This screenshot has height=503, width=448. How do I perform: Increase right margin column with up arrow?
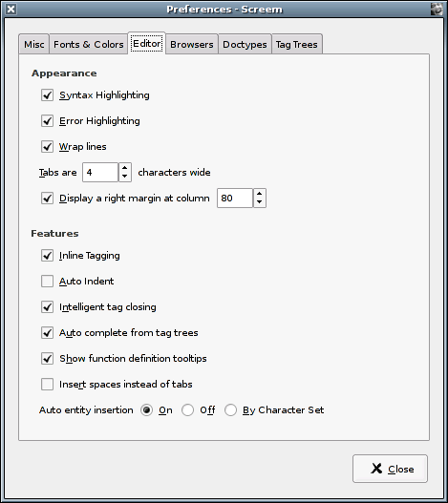pos(260,194)
